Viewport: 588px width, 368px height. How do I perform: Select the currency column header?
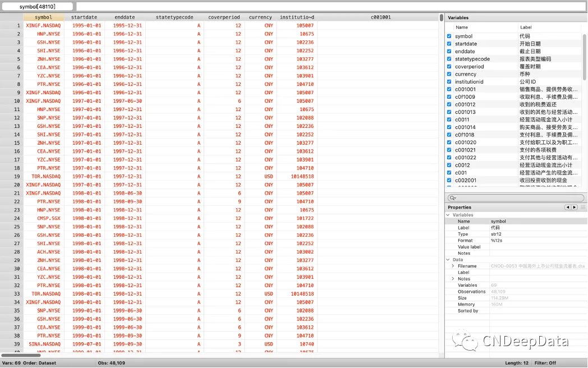(x=260, y=17)
